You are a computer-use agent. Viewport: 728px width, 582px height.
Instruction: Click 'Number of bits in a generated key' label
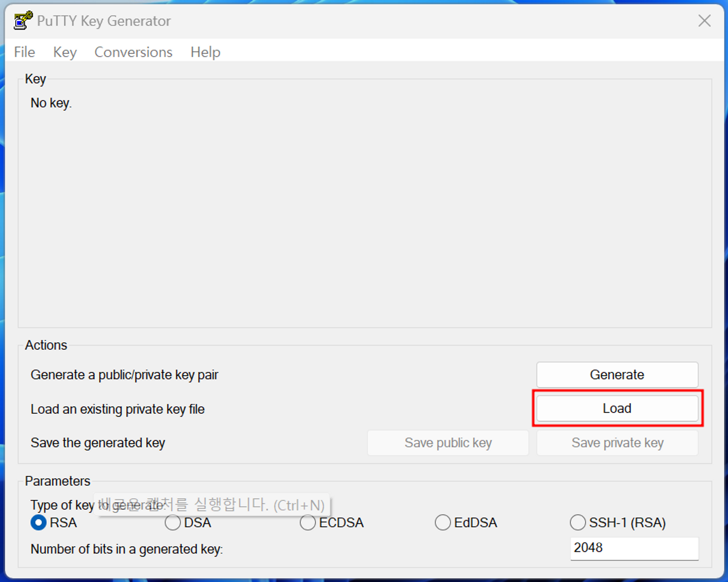click(x=127, y=549)
